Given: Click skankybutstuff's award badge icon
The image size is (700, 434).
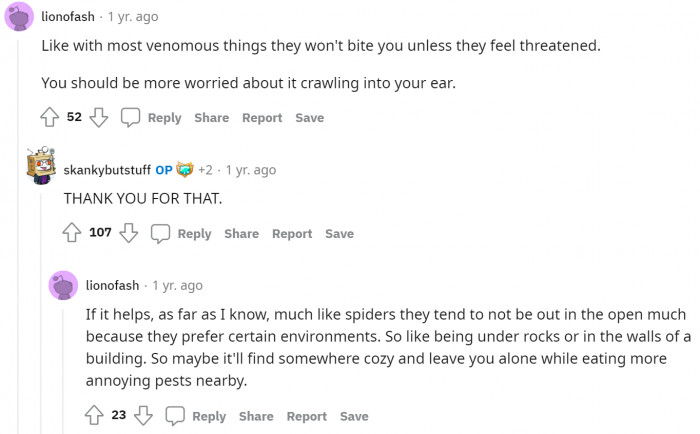Looking at the screenshot, I should 184,169.
